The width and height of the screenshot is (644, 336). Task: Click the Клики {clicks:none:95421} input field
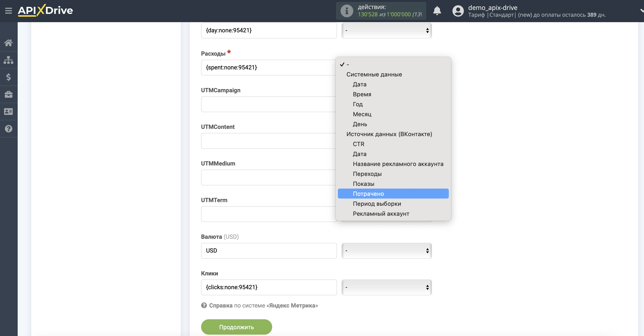tap(269, 287)
